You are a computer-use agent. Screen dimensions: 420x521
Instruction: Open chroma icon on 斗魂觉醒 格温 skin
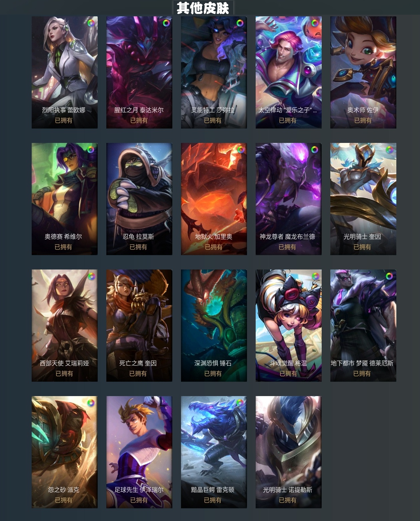tap(315, 276)
